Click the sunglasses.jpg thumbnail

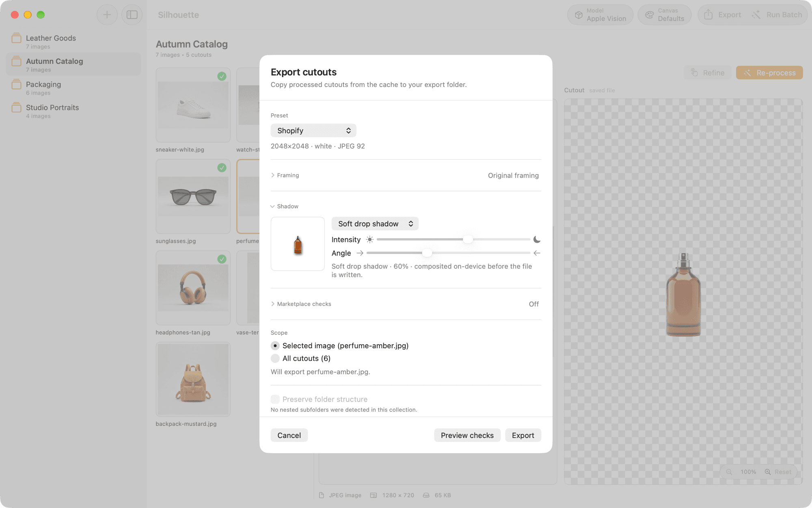click(193, 196)
